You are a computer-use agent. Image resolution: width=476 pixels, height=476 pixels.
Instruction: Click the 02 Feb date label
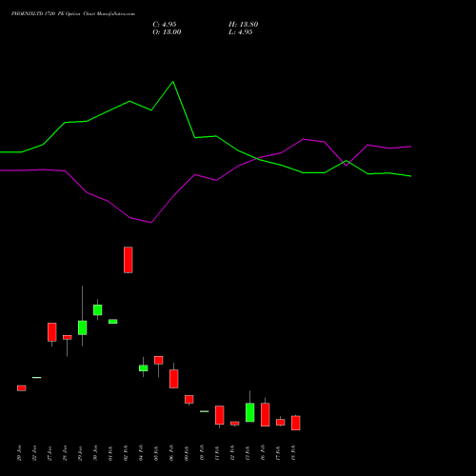point(127,453)
